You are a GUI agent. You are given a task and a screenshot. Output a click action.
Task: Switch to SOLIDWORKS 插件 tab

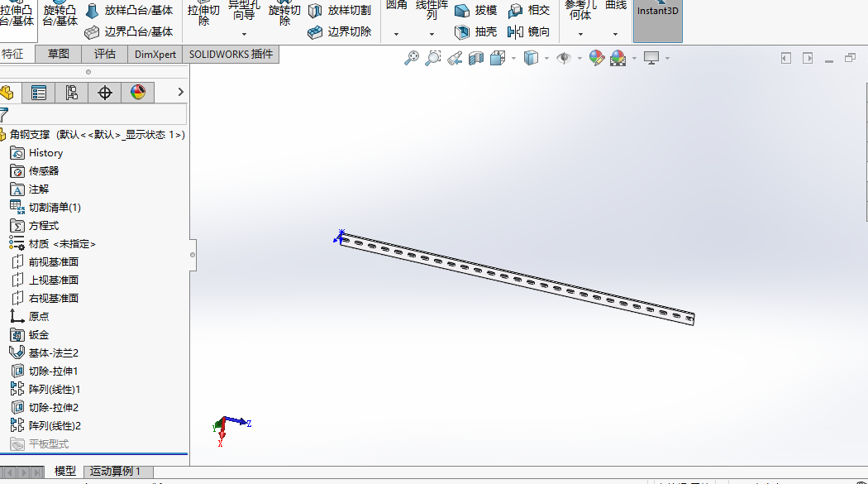[231, 55]
